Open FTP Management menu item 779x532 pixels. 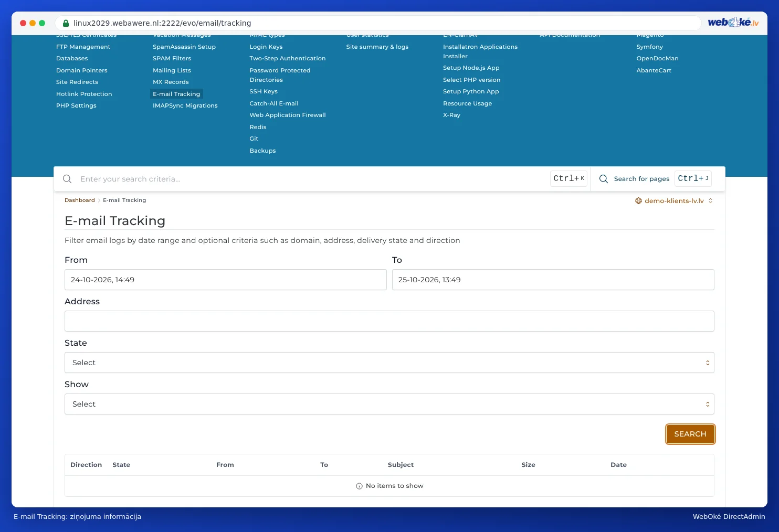[83, 47]
